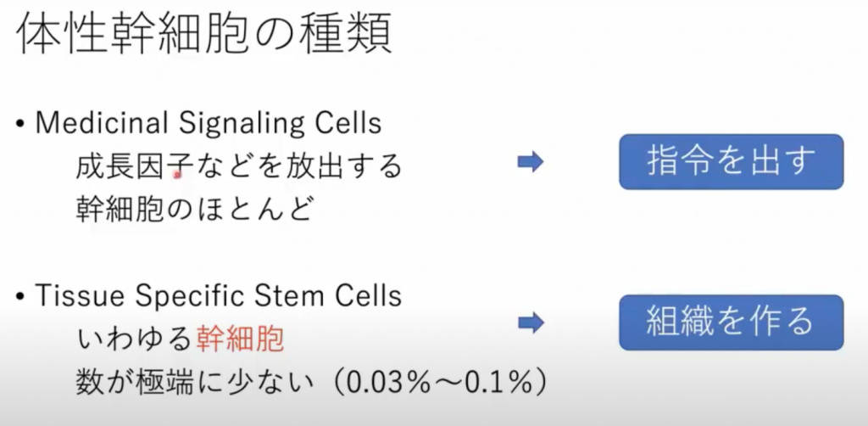Click the red laser pointer dot
Viewport: 868px width, 426px height.
click(177, 175)
